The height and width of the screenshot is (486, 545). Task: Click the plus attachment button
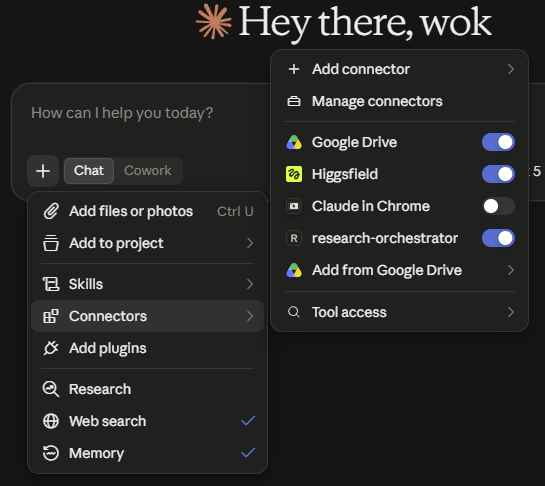(43, 171)
